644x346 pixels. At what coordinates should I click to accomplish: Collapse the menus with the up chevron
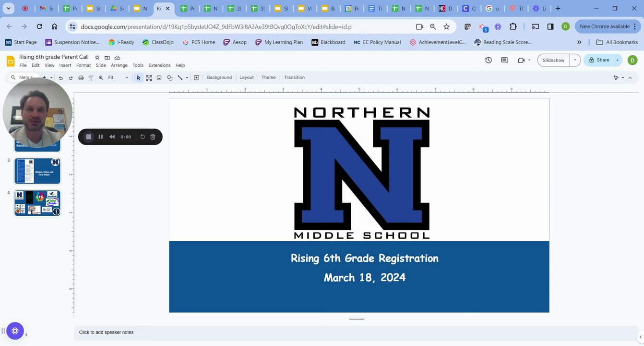(x=630, y=77)
